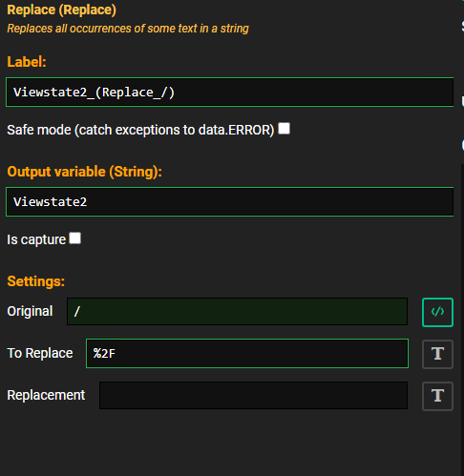Enable Safe mode checkbox
This screenshot has width=464, height=476.
[284, 129]
